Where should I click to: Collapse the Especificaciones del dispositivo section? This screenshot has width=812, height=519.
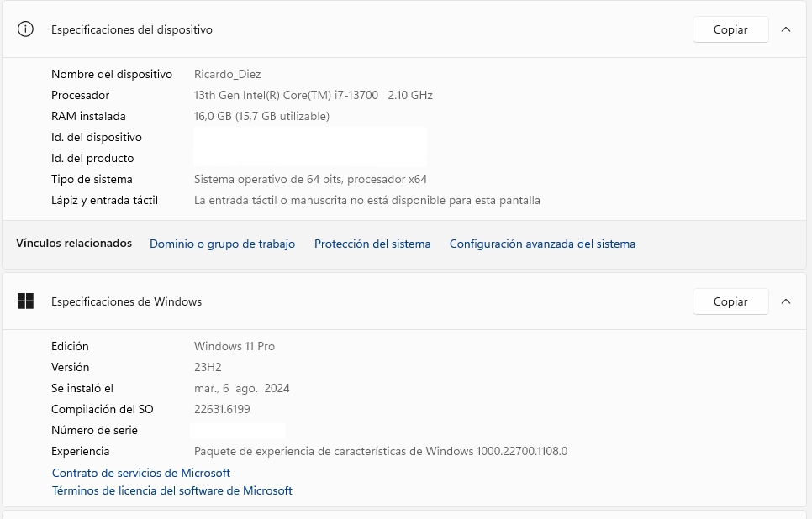[x=786, y=29]
